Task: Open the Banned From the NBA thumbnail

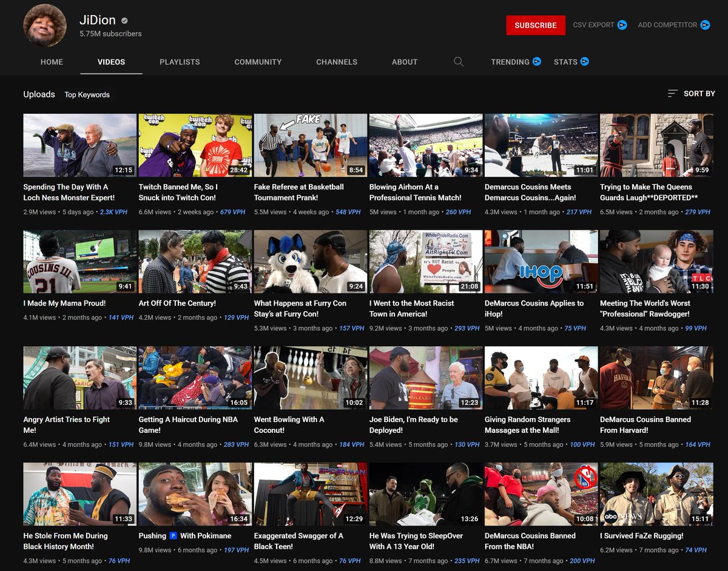Action: point(541,495)
